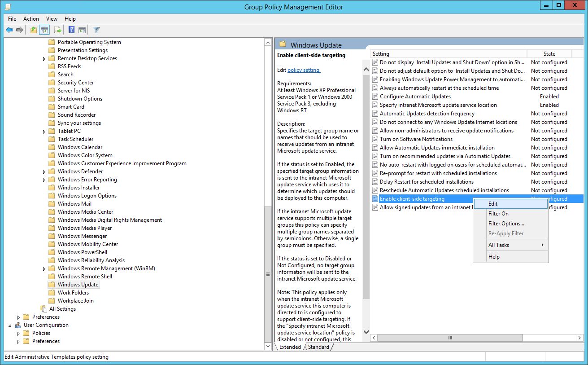
Task: Click the folder icon next to Windows Installer
Action: [x=51, y=188]
